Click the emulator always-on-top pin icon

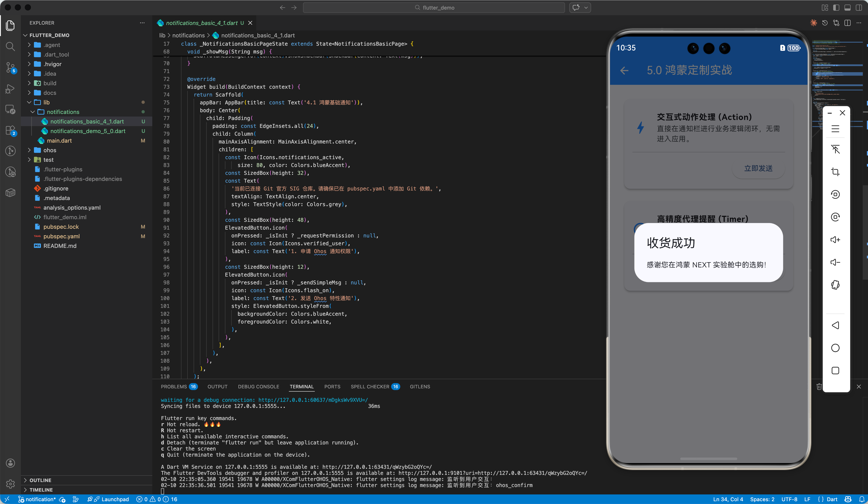click(835, 149)
